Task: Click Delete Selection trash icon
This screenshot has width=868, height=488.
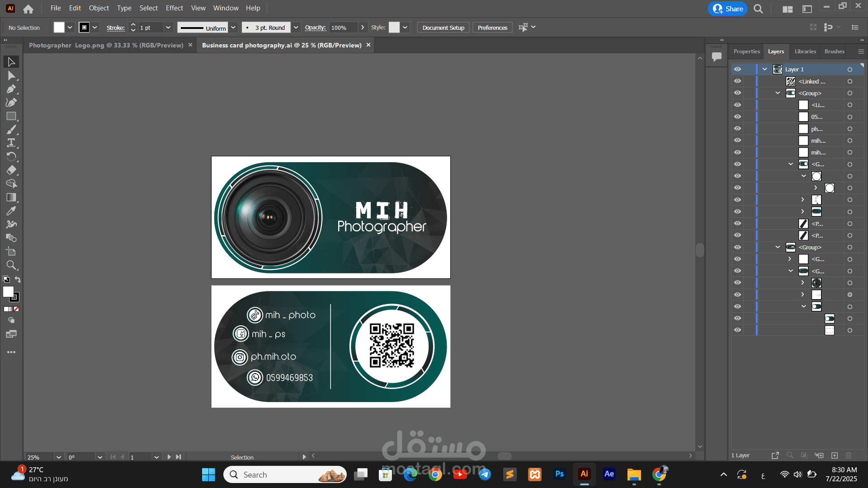Action: [x=849, y=455]
